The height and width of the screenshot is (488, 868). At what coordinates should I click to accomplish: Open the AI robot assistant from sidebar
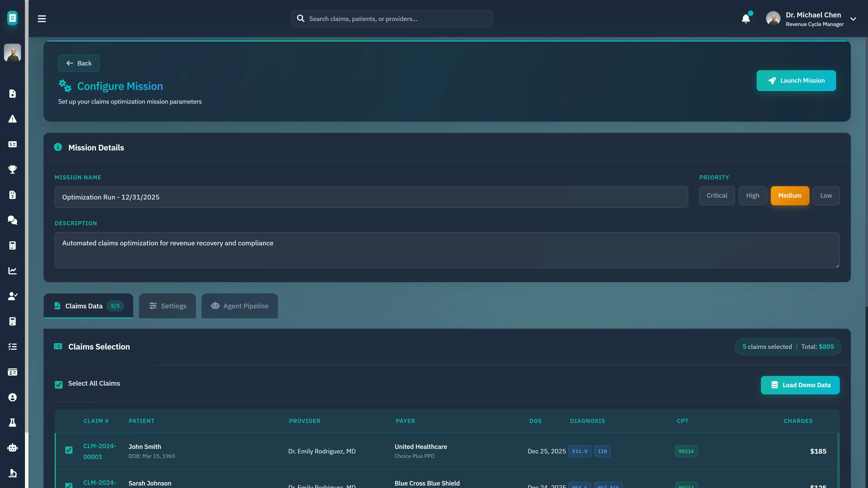click(x=12, y=448)
